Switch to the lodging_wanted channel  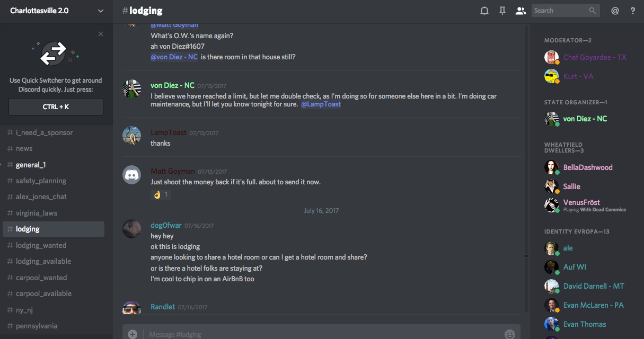[41, 245]
